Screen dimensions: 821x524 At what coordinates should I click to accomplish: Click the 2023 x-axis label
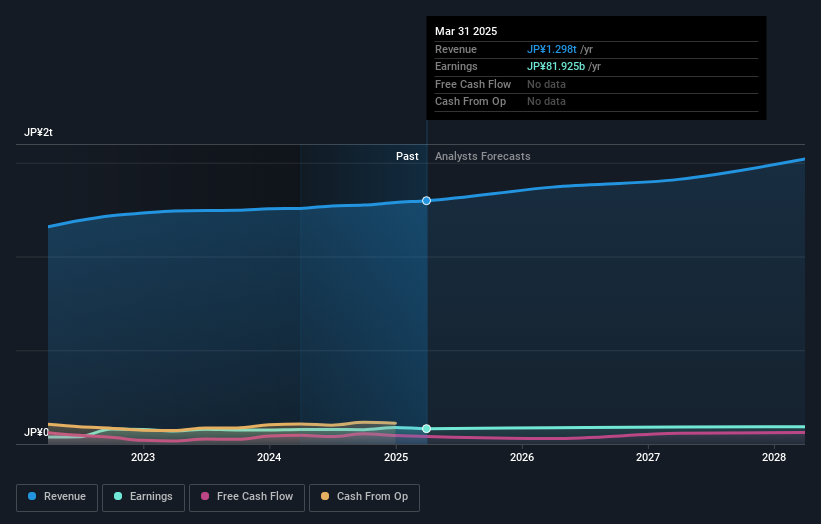(x=143, y=458)
